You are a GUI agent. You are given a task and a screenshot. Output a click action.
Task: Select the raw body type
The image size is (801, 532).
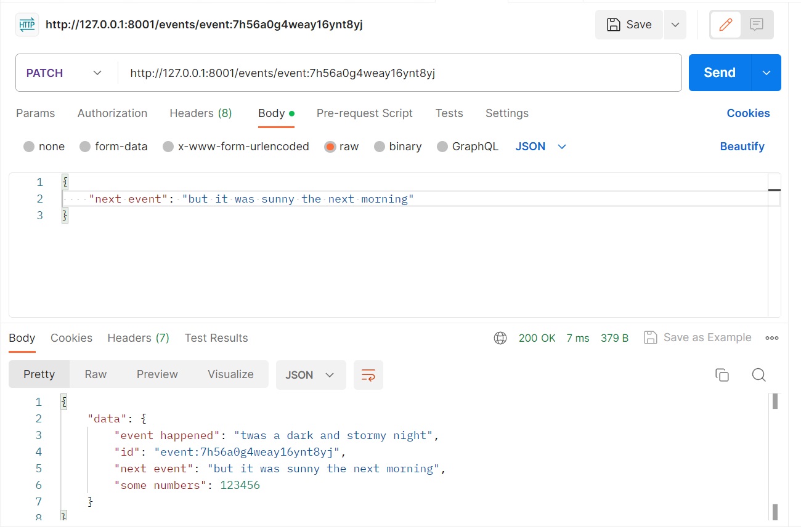click(x=330, y=147)
